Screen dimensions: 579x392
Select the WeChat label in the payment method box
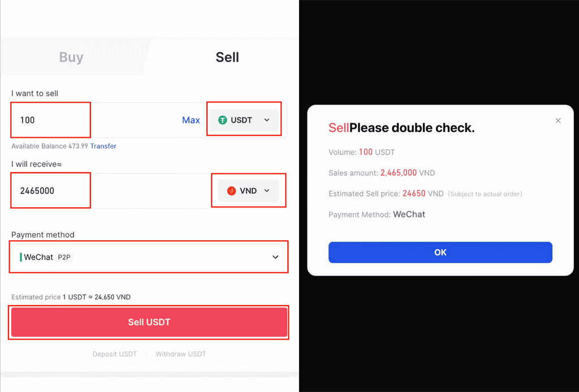[x=38, y=257]
